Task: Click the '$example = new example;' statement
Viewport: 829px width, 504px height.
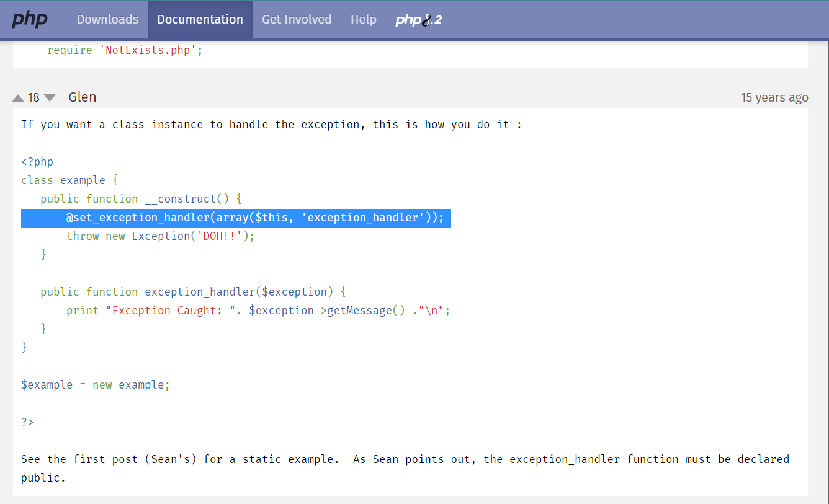Action: (95, 384)
